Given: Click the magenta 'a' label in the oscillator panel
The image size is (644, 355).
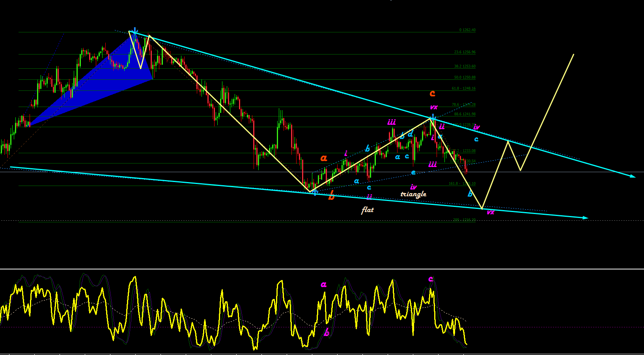Looking at the screenshot, I should click(324, 284).
